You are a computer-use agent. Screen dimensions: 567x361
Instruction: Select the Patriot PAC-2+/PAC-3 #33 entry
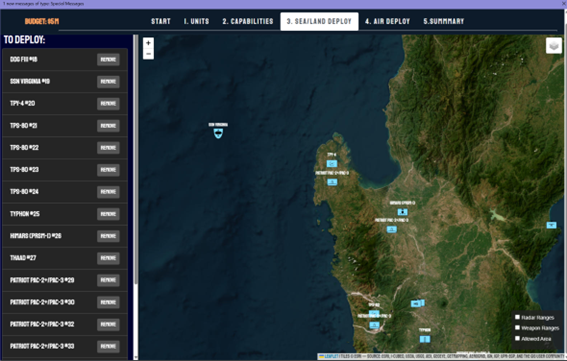point(65,346)
